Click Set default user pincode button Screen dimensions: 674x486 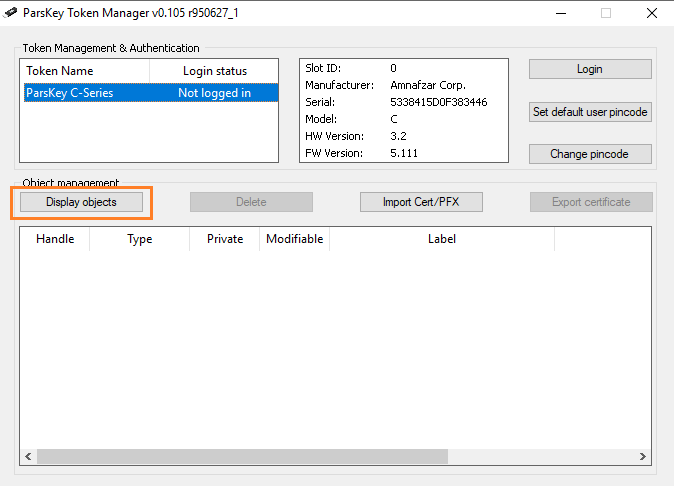(590, 112)
